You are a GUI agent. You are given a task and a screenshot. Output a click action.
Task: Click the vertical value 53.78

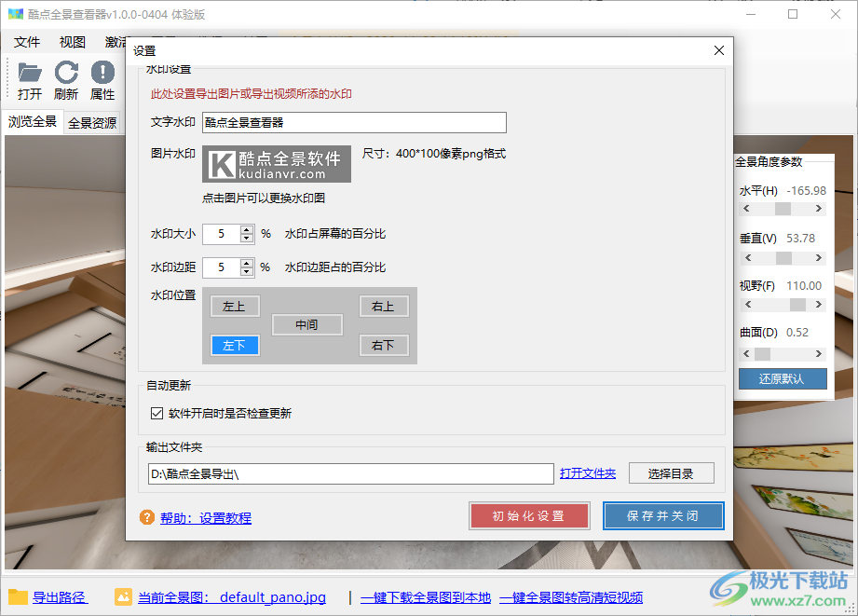(800, 239)
